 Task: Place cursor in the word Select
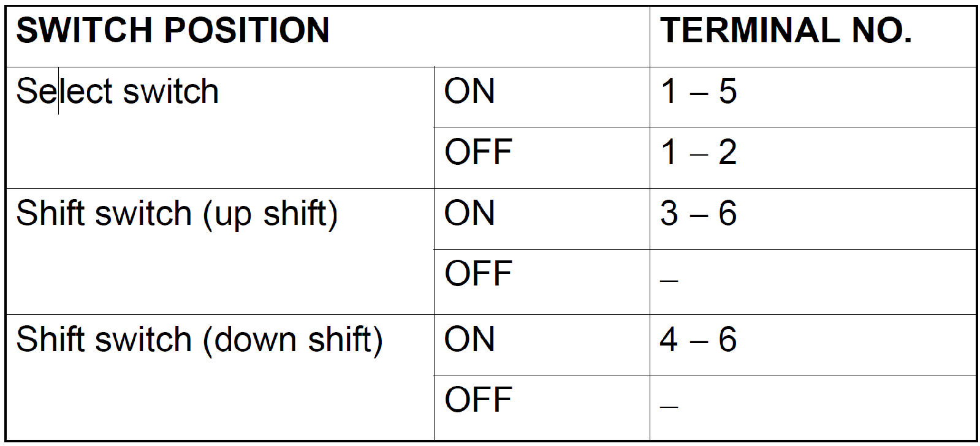pyautogui.click(x=64, y=91)
